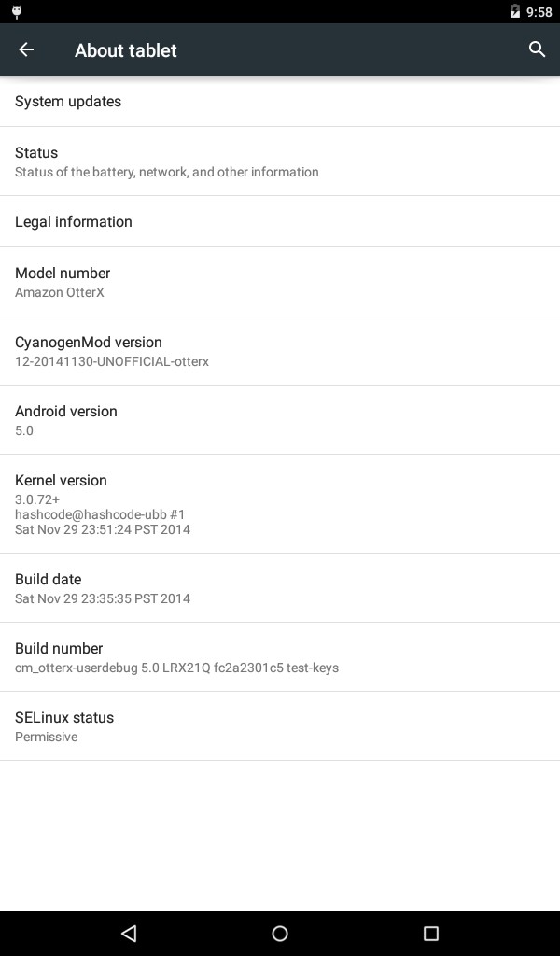
Task: Tap the About tablet title text
Action: (x=125, y=50)
